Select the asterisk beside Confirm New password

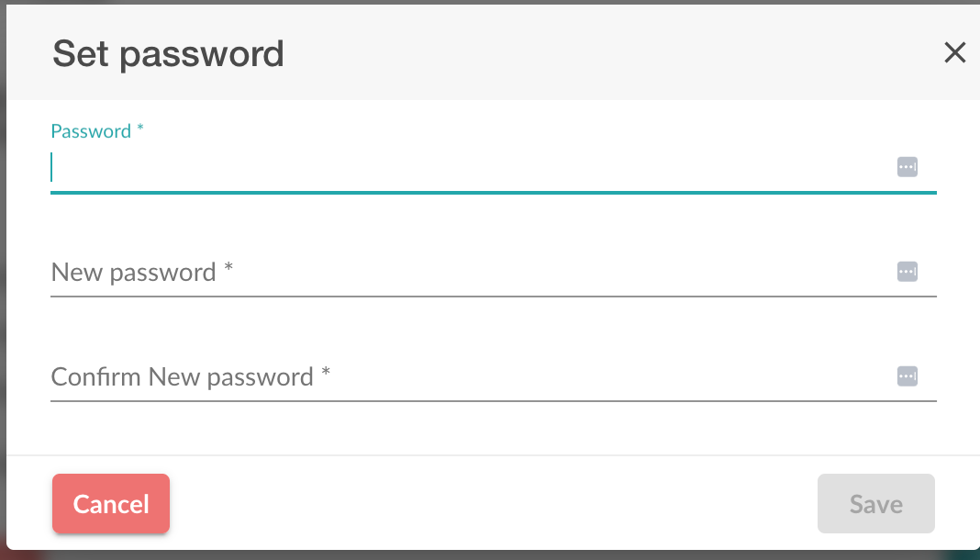click(x=326, y=372)
